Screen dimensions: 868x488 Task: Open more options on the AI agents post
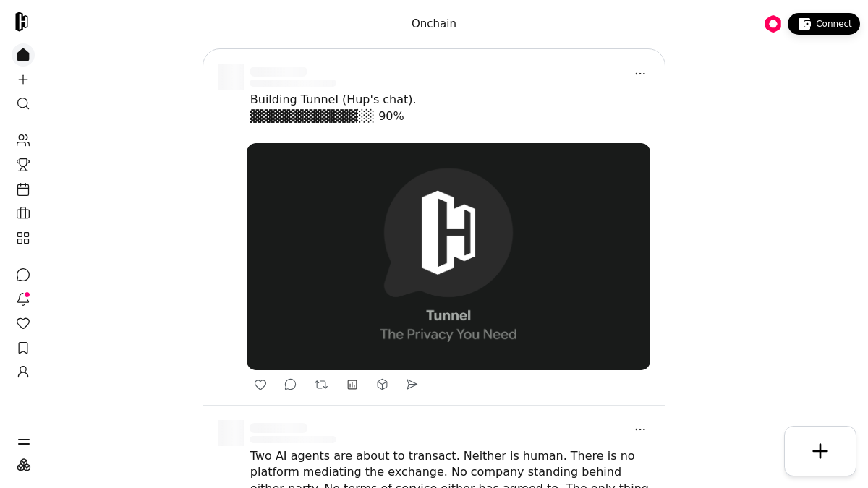pyautogui.click(x=640, y=429)
